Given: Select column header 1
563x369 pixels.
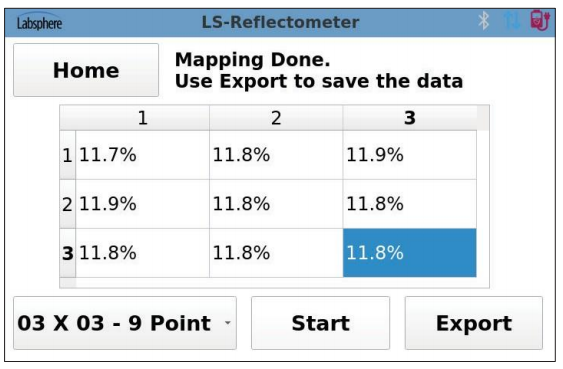Looking at the screenshot, I should tap(143, 118).
